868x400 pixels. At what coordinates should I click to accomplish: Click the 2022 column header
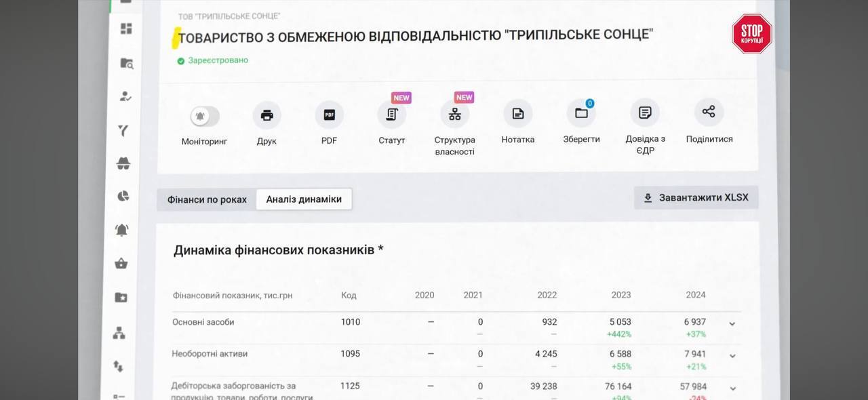coord(547,295)
